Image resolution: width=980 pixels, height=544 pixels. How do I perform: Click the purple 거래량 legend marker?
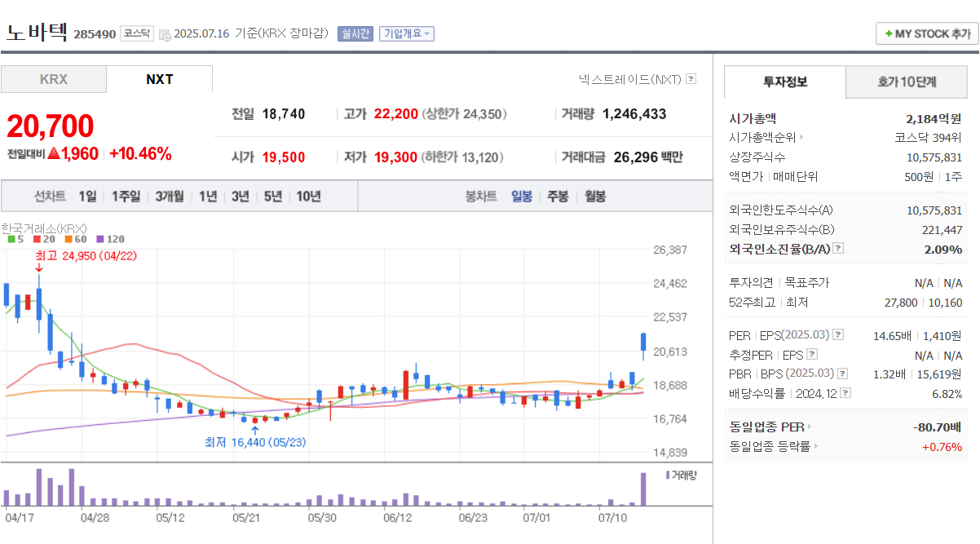tap(669, 475)
